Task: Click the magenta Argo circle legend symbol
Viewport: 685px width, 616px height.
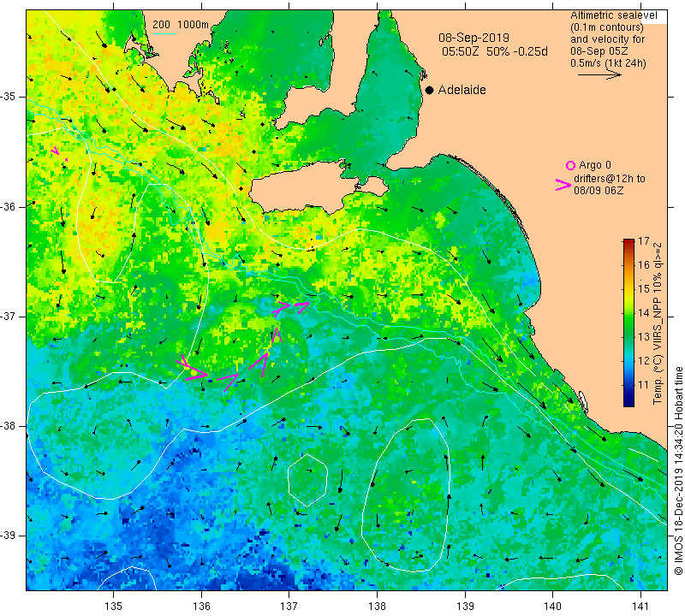Action: click(570, 165)
